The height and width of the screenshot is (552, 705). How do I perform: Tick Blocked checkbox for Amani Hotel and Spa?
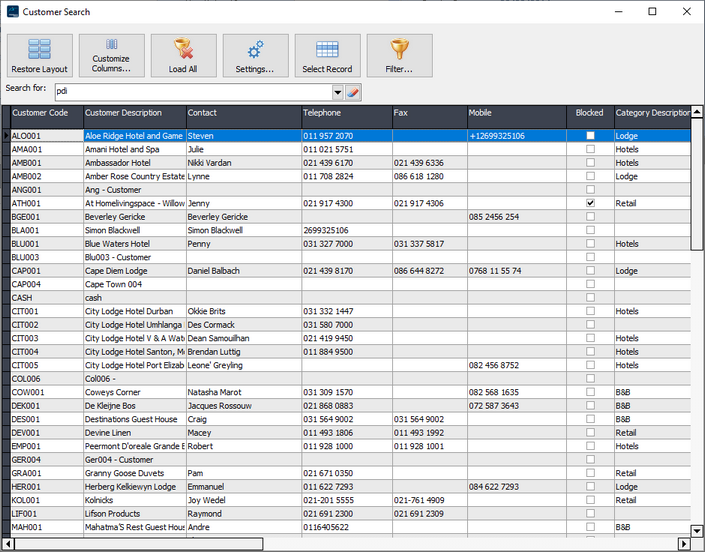tap(590, 149)
